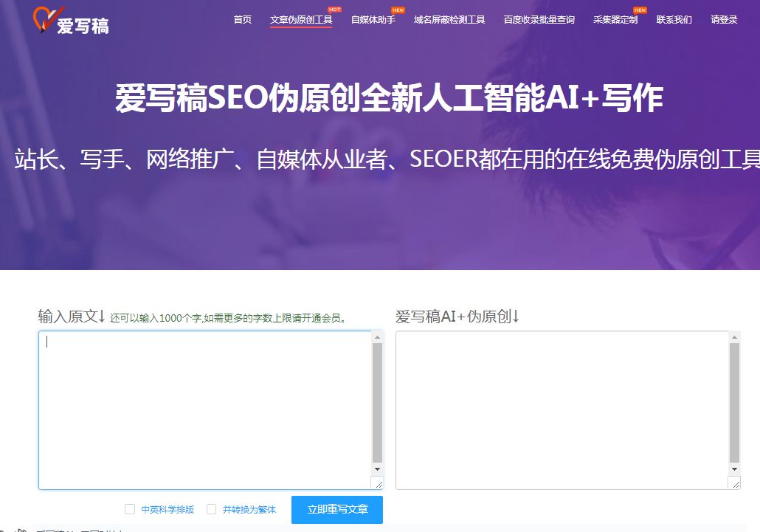760x532 pixels.
Task: Click the 爱写稿AI+伪原创↓ label
Action: point(457,317)
